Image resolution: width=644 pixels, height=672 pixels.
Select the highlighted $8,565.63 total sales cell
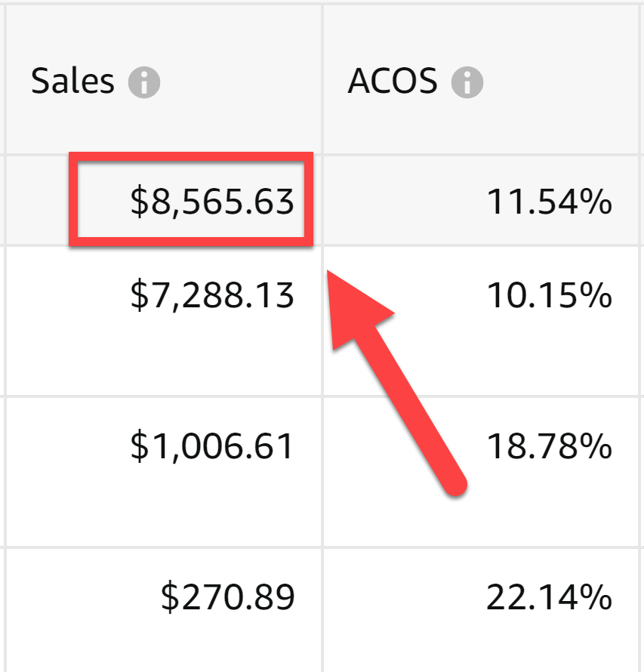click(212, 202)
